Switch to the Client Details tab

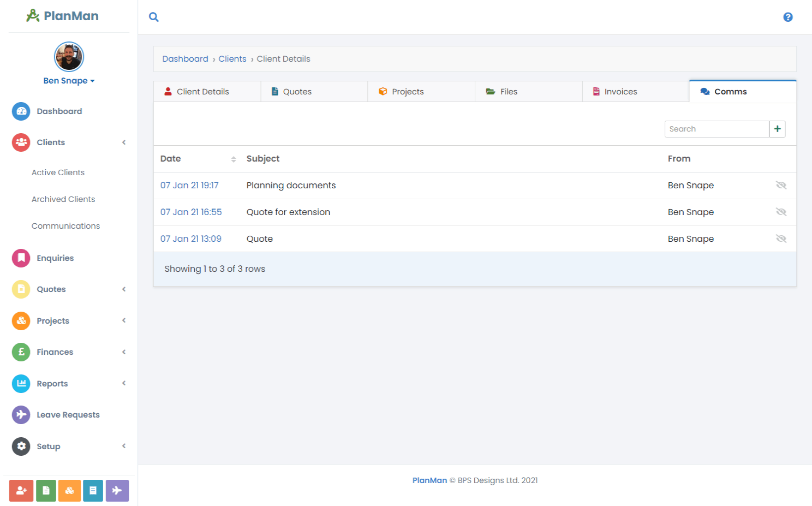pos(207,92)
